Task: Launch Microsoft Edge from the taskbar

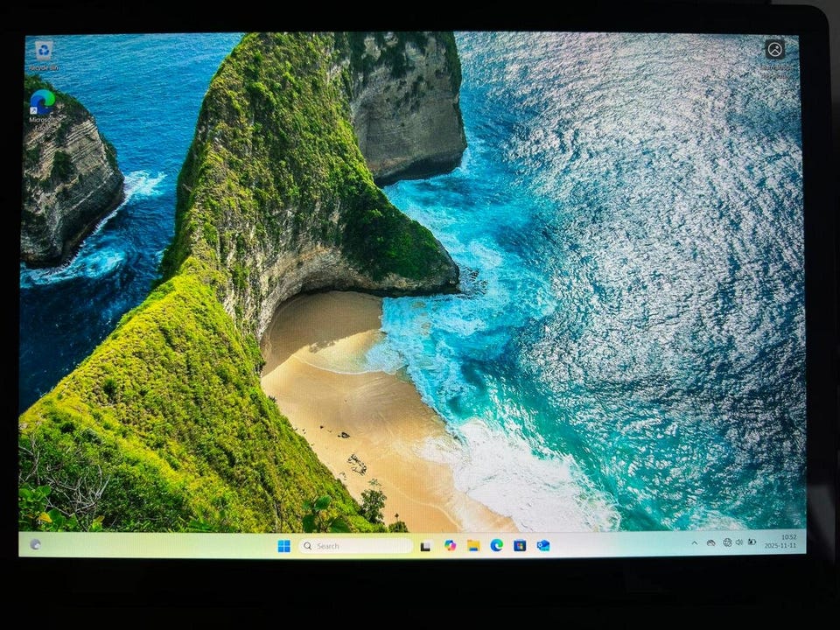Action: (497, 545)
